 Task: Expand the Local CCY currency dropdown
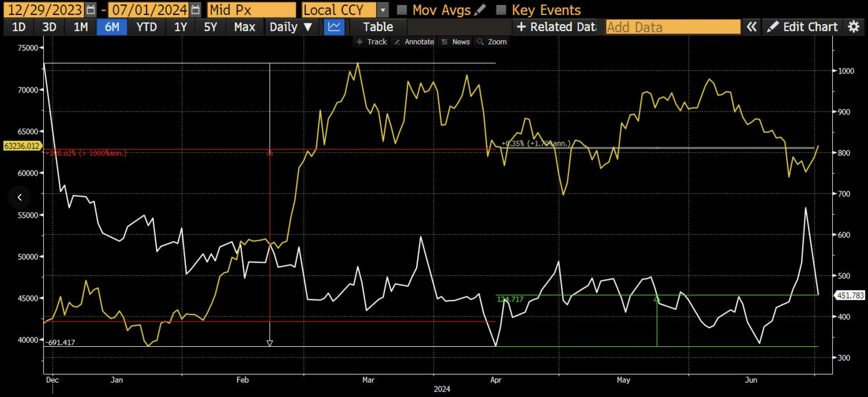[x=382, y=10]
